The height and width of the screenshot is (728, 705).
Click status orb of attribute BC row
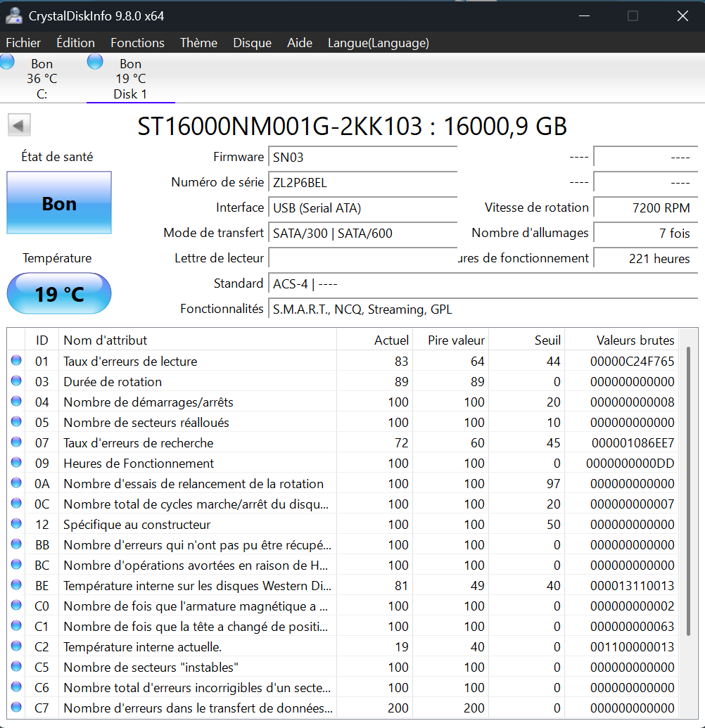click(16, 565)
